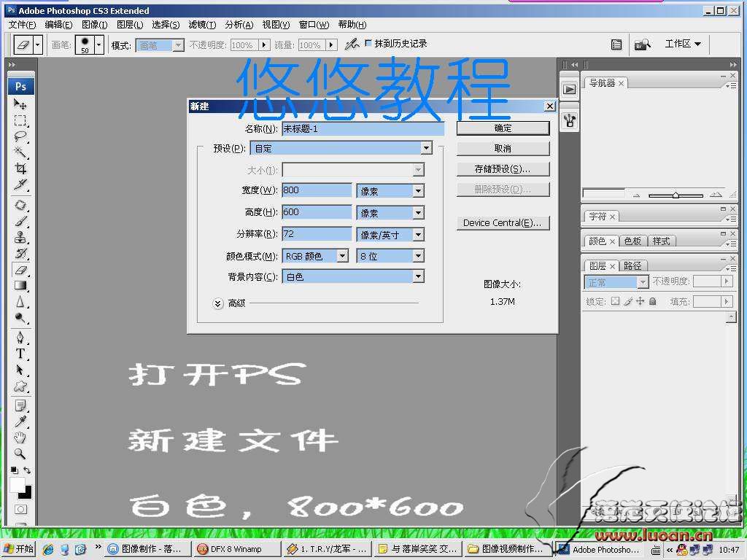The width and height of the screenshot is (747, 560).
Task: Select the Dodge tool
Action: click(x=20, y=318)
